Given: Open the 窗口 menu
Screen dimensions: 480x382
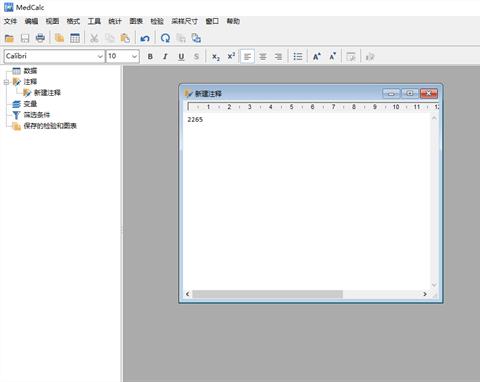Looking at the screenshot, I should coord(212,21).
